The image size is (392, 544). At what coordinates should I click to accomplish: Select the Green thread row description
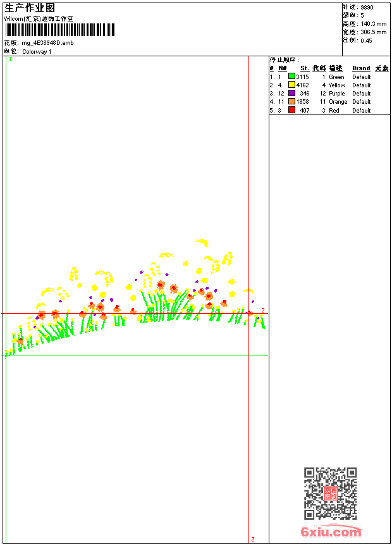click(x=336, y=77)
